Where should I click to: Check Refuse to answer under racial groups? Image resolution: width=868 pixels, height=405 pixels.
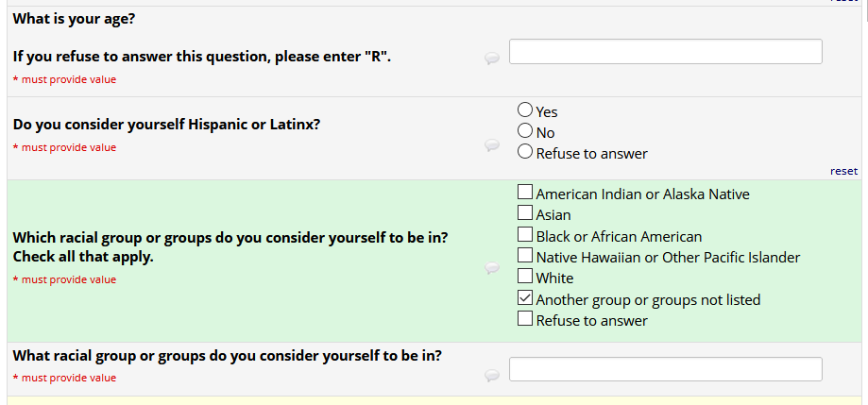pos(526,319)
